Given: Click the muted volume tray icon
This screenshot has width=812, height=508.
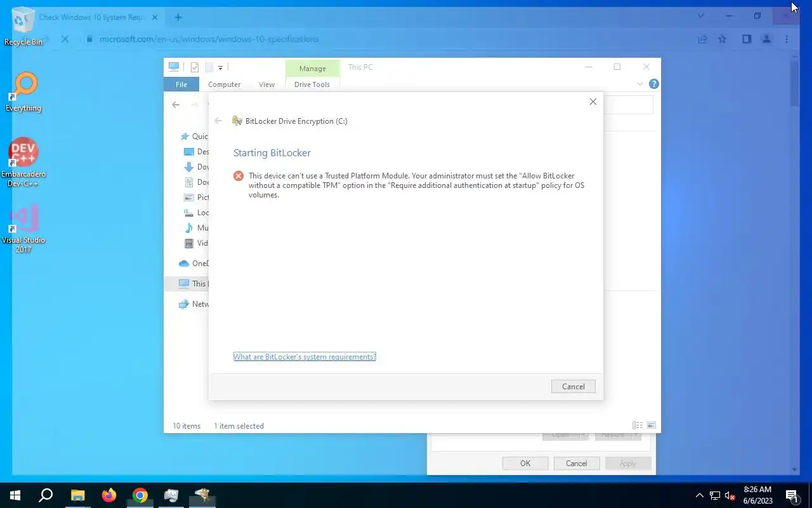Looking at the screenshot, I should (x=730, y=495).
